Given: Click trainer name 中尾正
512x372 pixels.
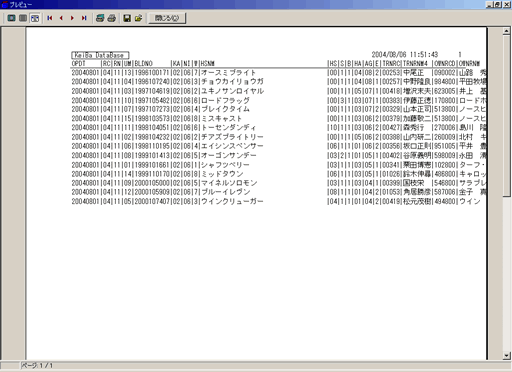Looking at the screenshot, I should tap(413, 73).
